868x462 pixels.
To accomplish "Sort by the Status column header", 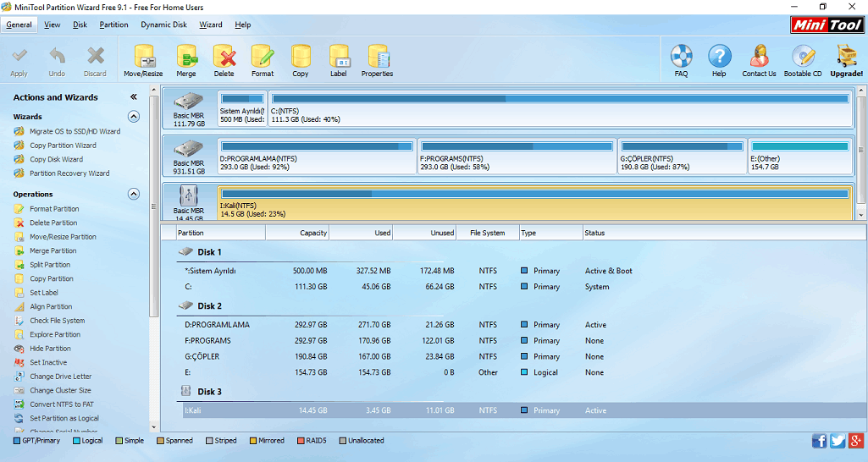I will tap(725, 233).
